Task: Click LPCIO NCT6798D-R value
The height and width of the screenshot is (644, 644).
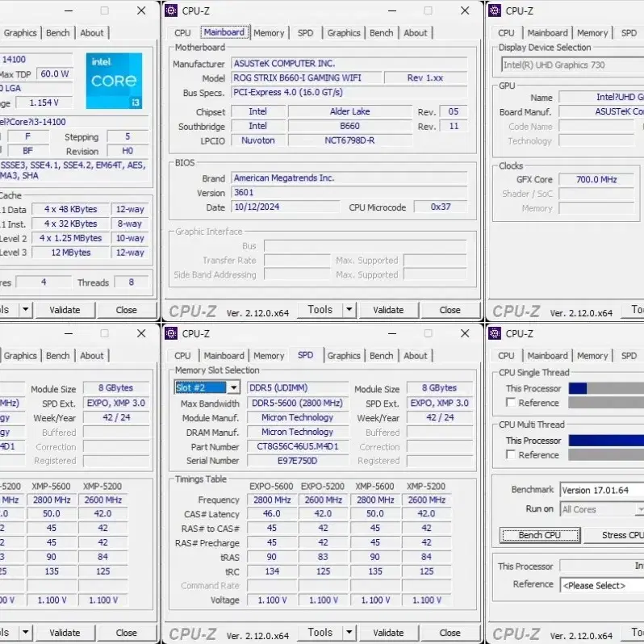Action: (349, 140)
